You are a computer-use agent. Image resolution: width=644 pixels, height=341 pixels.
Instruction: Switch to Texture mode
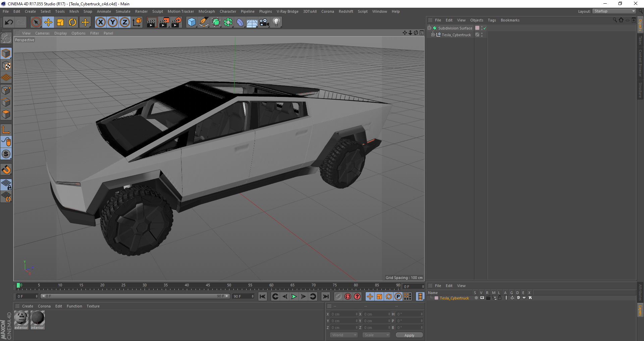[x=6, y=65]
